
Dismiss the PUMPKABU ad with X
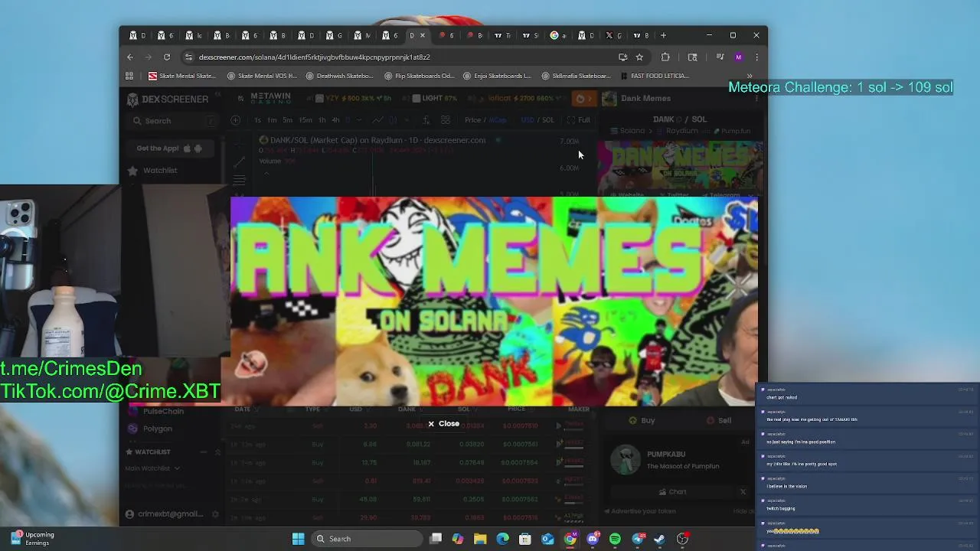[x=743, y=492]
